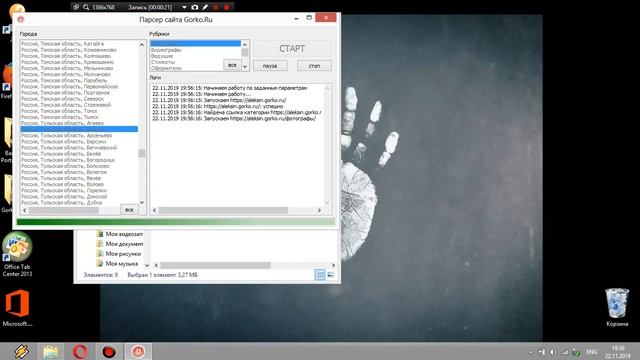Viewport: 640px width, 360px height.
Task: Select city Тульская область, Барсуки
Action: point(64,141)
